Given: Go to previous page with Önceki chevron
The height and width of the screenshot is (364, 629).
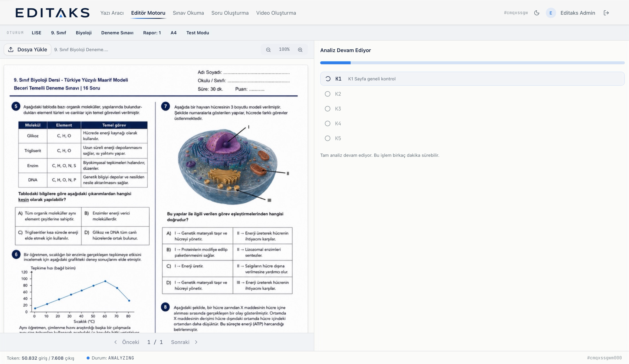Looking at the screenshot, I should point(115,342).
